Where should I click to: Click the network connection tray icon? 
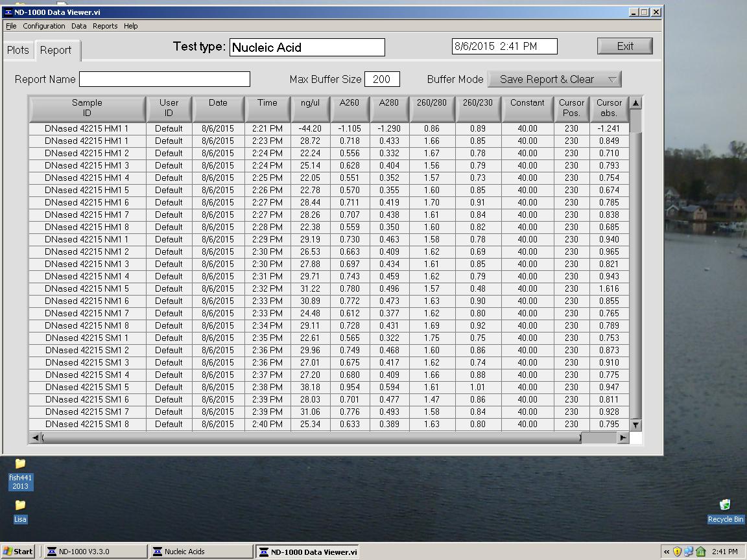(x=689, y=552)
